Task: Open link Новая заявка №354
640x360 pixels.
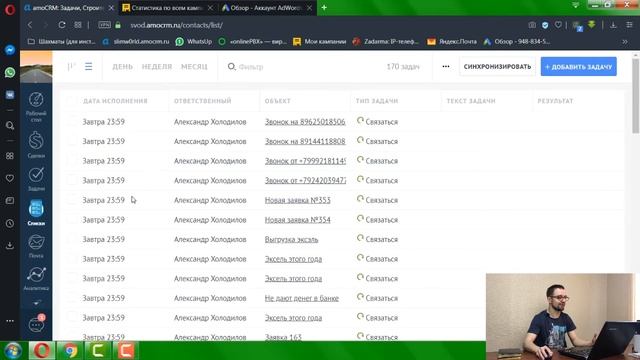Action: 298,220
